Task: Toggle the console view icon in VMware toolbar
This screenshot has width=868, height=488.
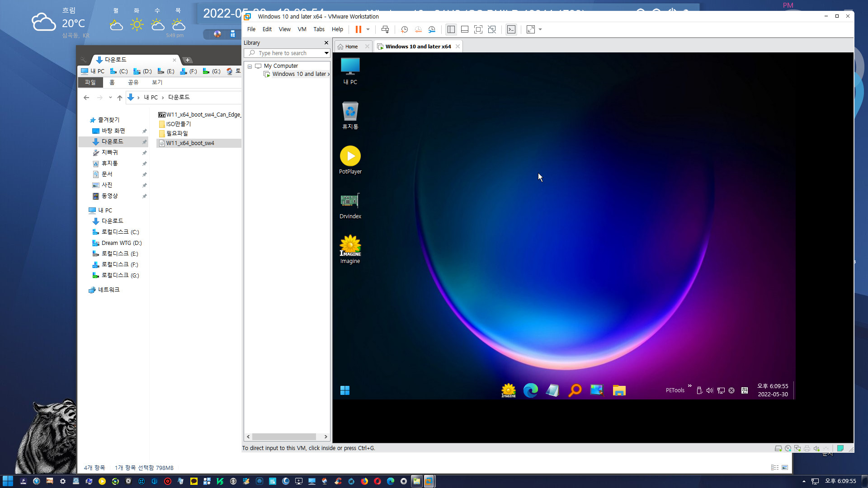Action: point(511,29)
